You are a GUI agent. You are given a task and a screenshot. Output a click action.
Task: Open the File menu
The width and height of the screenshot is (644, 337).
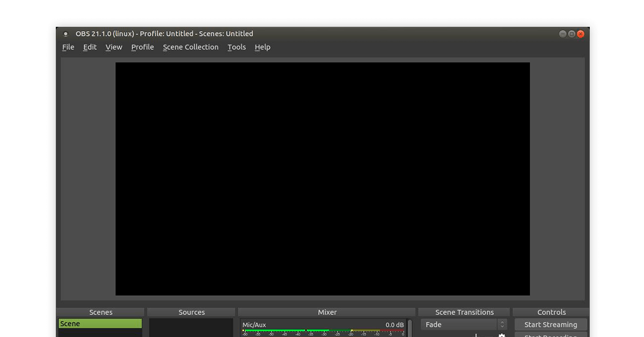point(68,47)
